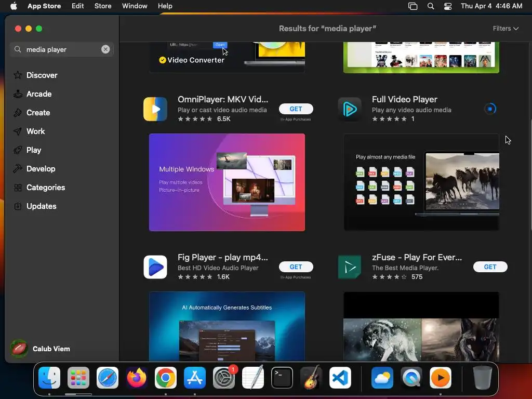Open Launchpad from the Dock
This screenshot has height=399, width=532.
[x=78, y=378]
